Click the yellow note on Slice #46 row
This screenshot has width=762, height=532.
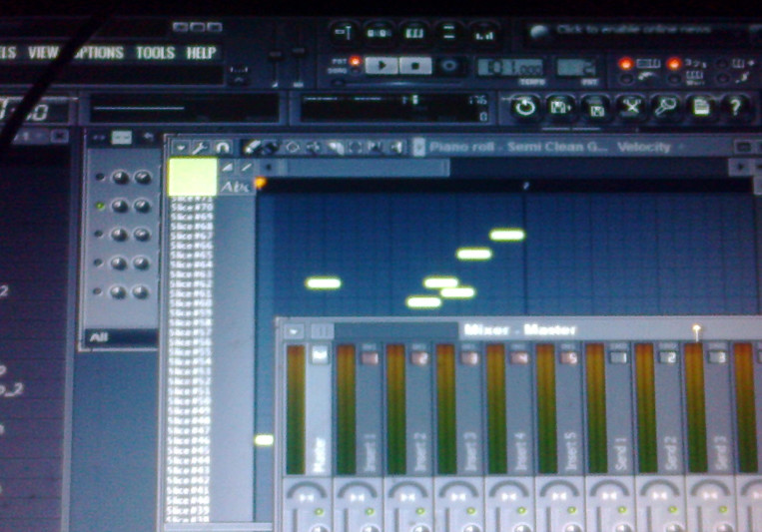coord(264,440)
